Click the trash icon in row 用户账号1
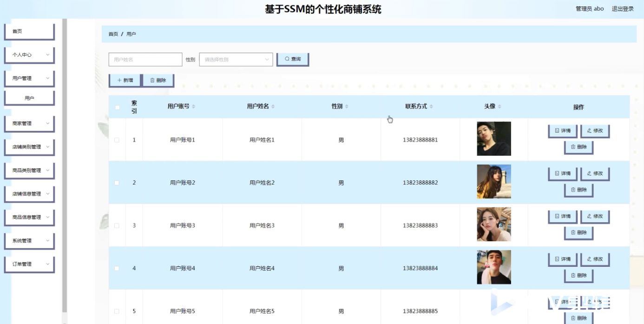This screenshot has width=644, height=324. (573, 147)
